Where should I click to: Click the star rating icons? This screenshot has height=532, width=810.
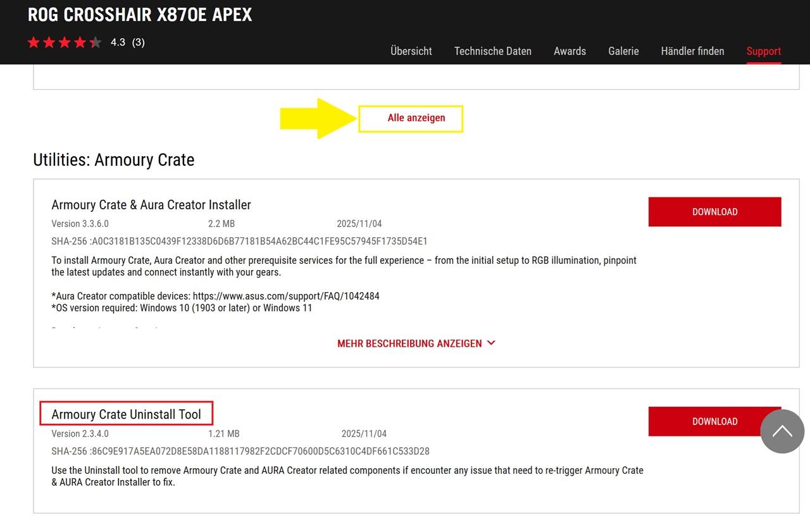pyautogui.click(x=65, y=42)
